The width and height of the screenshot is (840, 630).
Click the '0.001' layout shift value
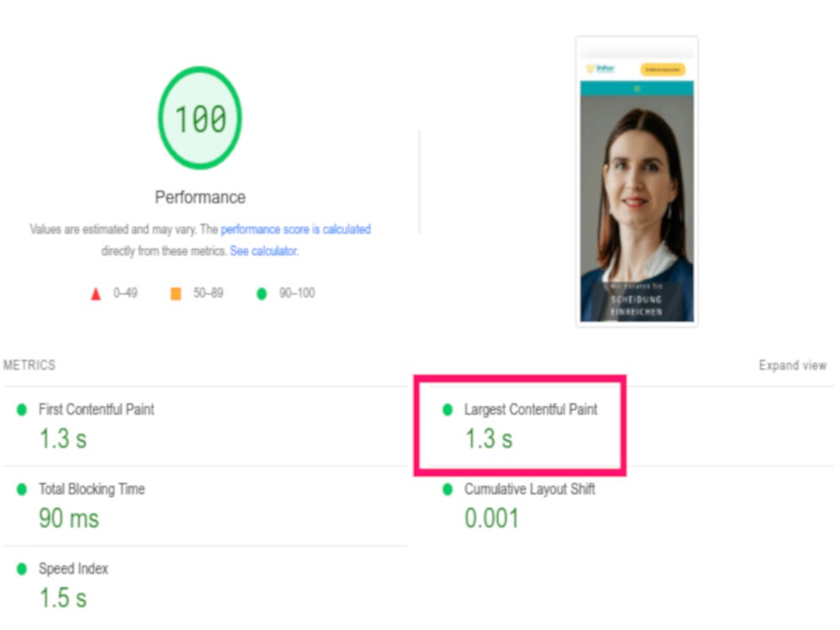click(491, 518)
